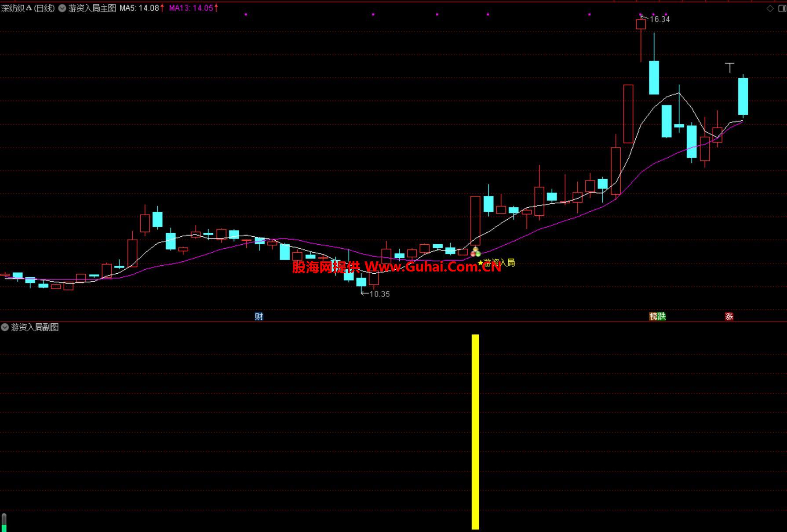Click the tall yellow signal bar

pos(475,431)
